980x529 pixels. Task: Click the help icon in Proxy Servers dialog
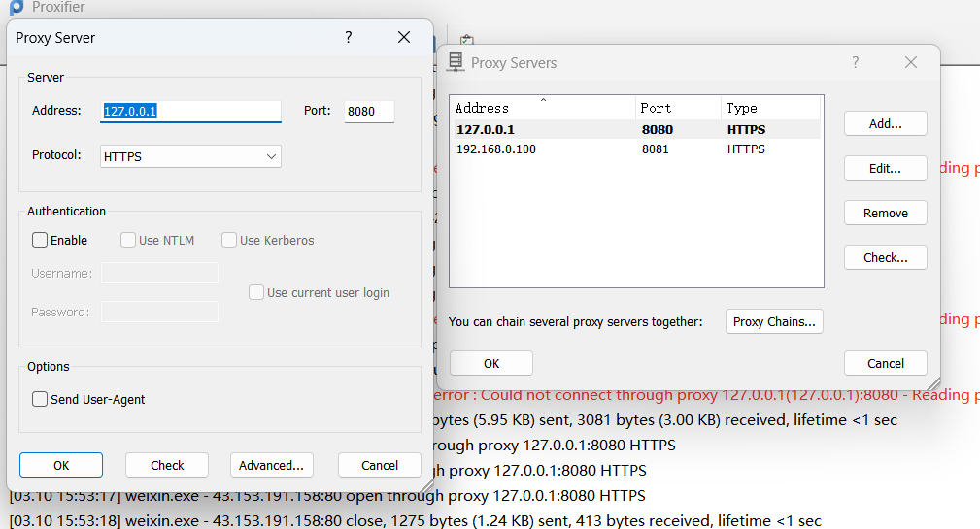pos(856,62)
